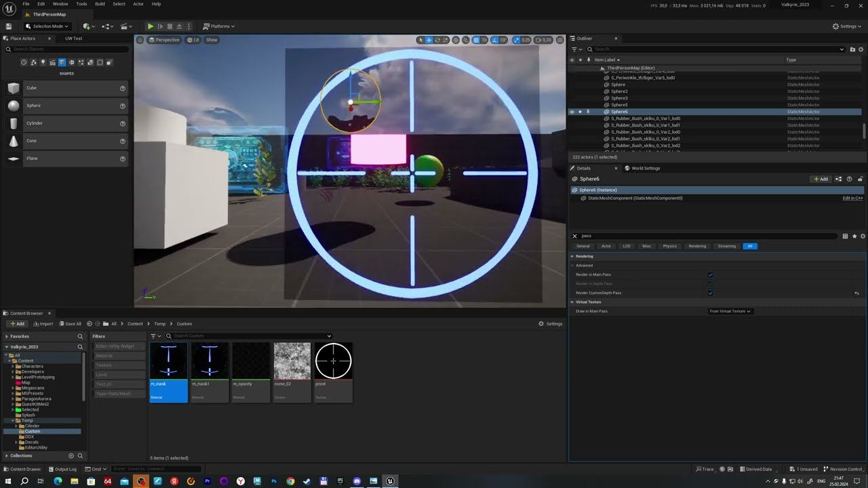
Task: Select the rotate gizmo tool in viewport
Action: 437,40
